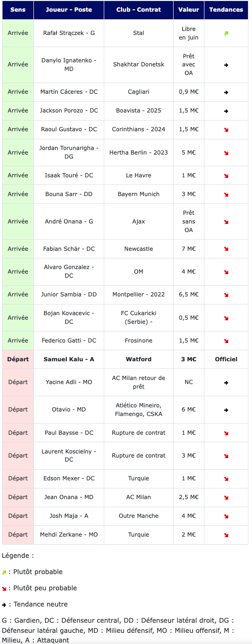This screenshot has height=644, width=252.
Task: Click the red arrow icon in the legend
Action: coord(4,588)
